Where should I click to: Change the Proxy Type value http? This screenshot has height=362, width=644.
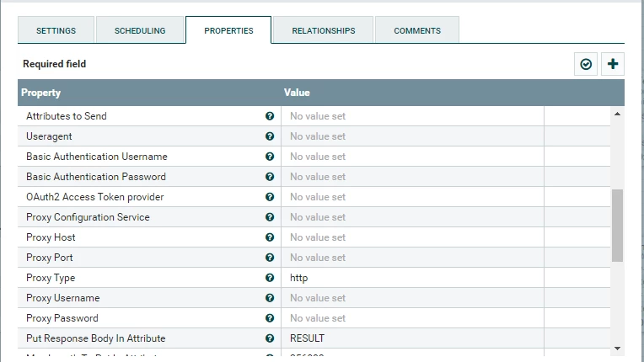click(412, 278)
